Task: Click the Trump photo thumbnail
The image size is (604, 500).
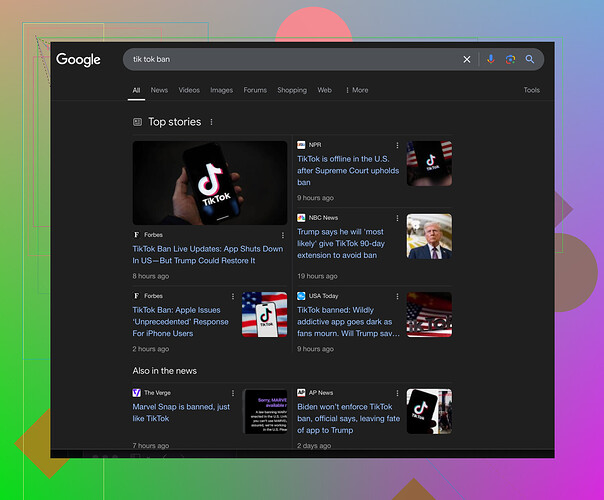Action: click(x=429, y=237)
